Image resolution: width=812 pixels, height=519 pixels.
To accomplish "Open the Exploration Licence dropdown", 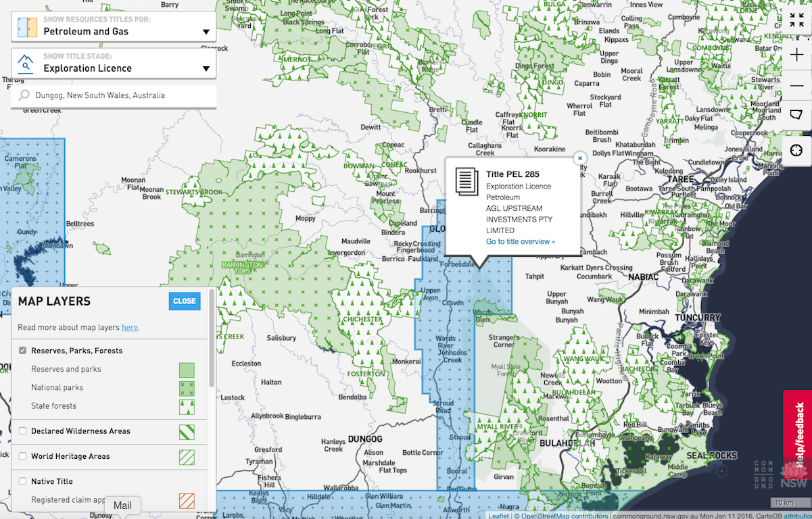I will (114, 63).
